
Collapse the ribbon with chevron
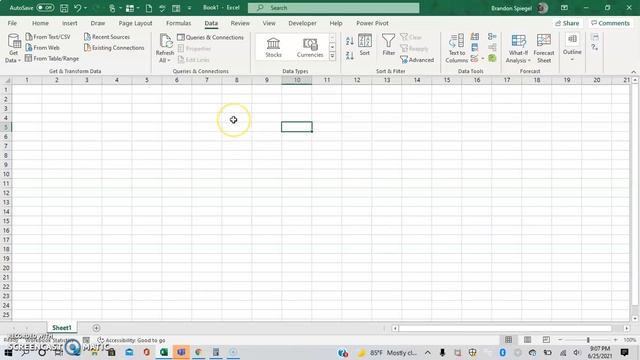click(633, 72)
